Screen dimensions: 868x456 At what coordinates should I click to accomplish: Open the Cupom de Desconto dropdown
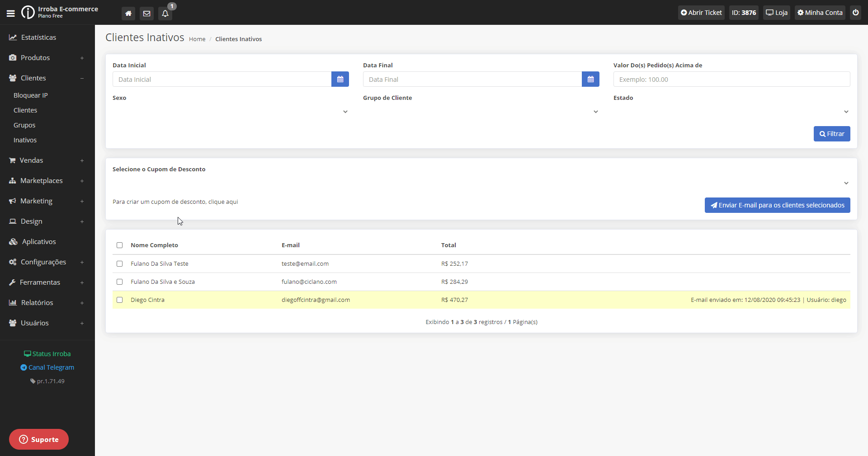481,183
